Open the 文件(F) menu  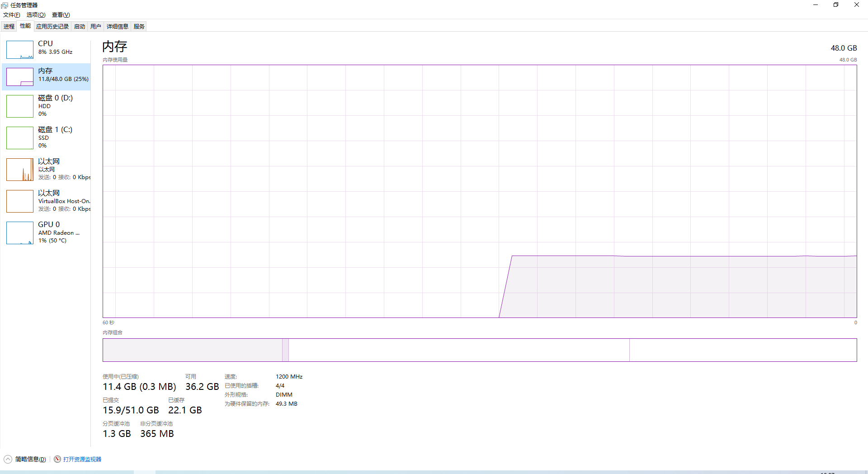(x=12, y=15)
